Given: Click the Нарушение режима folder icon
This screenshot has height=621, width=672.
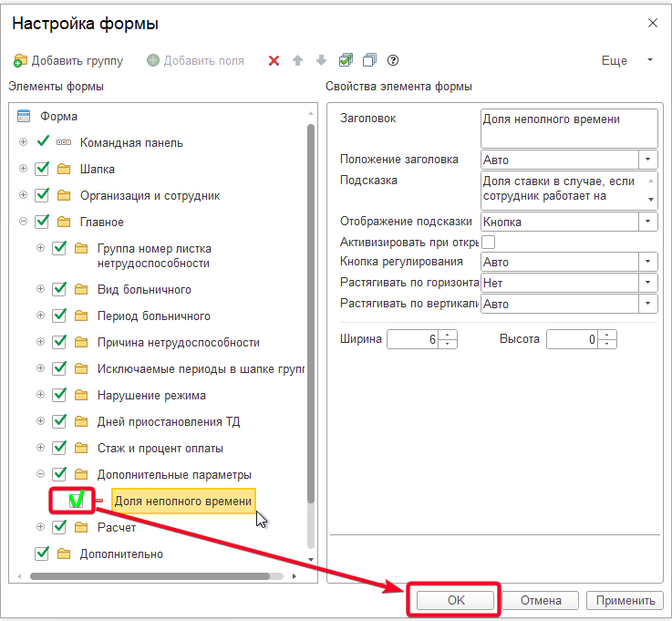Looking at the screenshot, I should click(x=81, y=395).
